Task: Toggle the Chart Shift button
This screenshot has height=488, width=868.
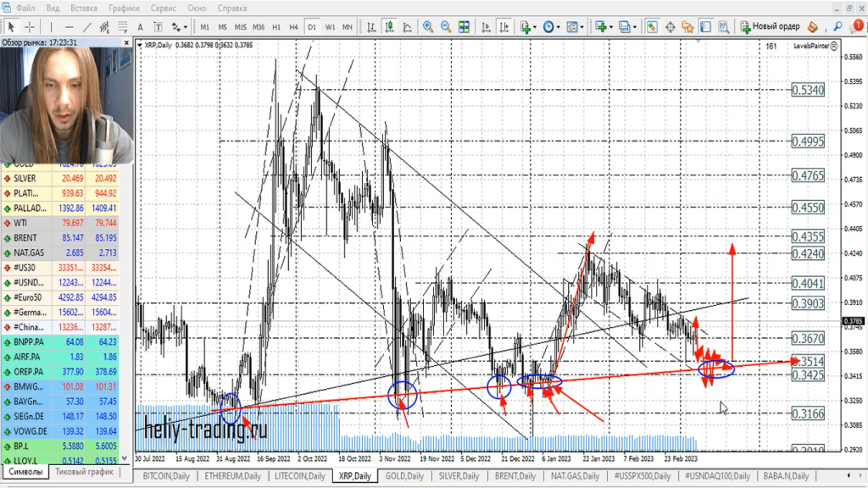Action: (502, 27)
